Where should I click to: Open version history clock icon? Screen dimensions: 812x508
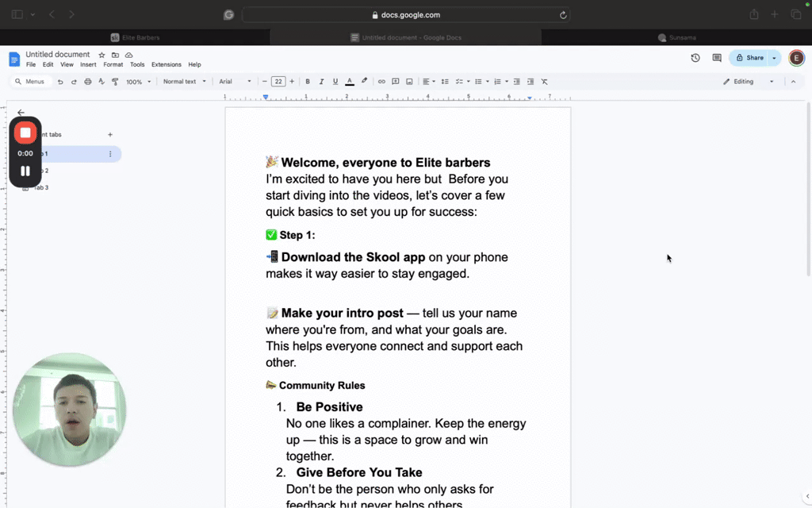695,58
